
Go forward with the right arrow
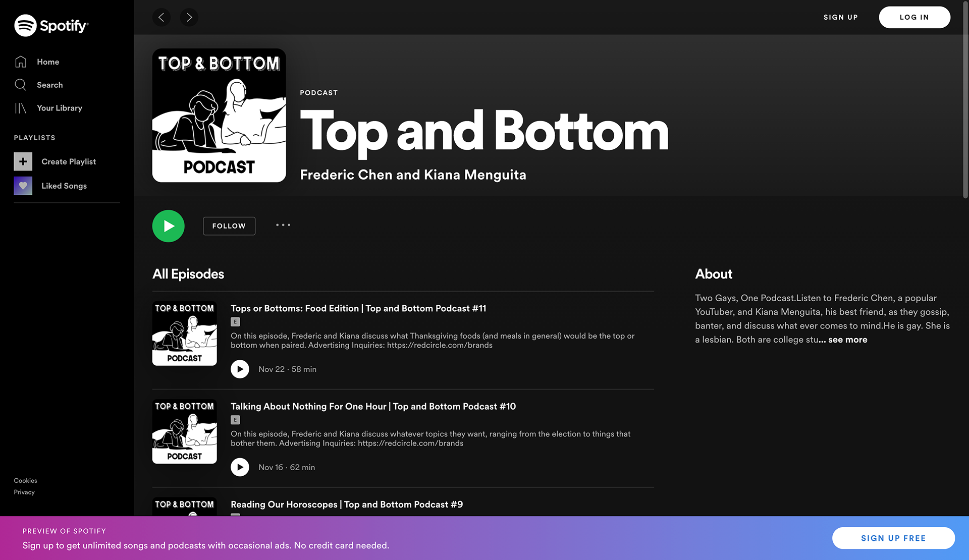[189, 17]
